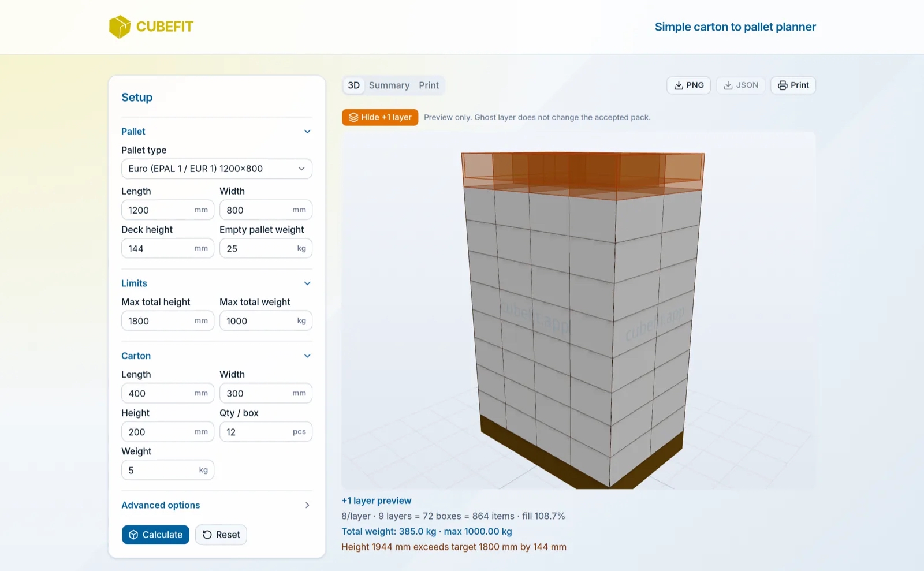The width and height of the screenshot is (924, 571).
Task: Edit the Max total height field 1800
Action: (167, 321)
